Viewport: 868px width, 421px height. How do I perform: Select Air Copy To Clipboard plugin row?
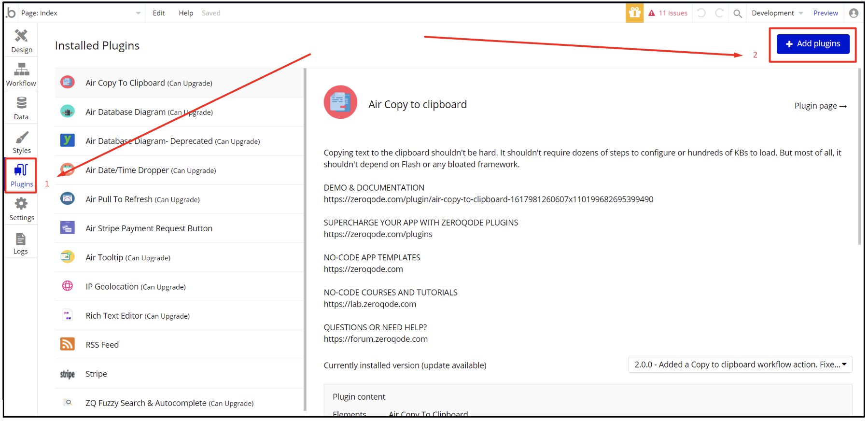point(179,83)
